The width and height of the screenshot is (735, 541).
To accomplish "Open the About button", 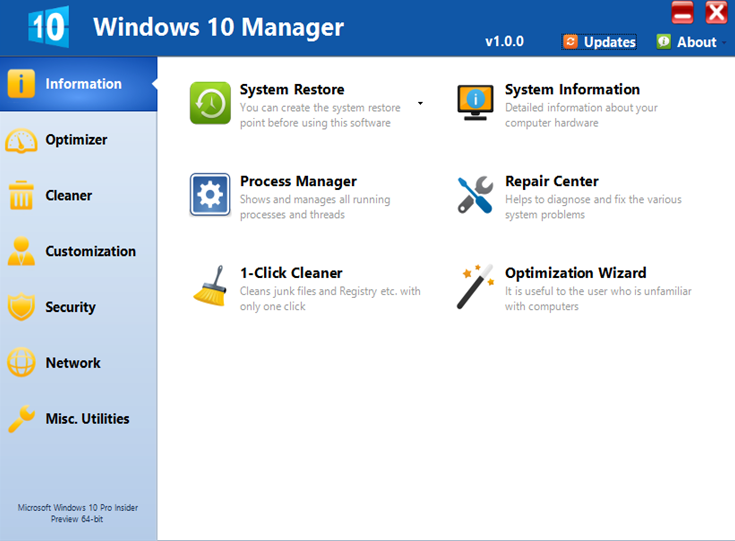I will tap(687, 42).
